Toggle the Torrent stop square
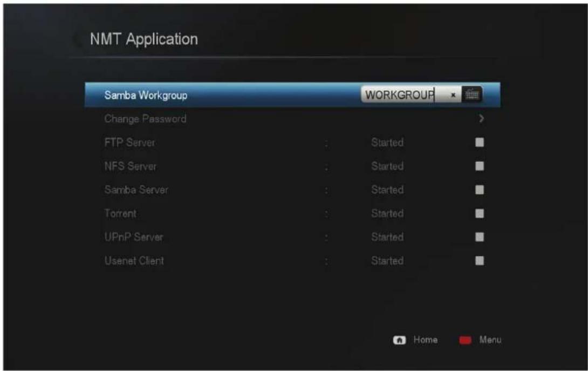588x371 pixels. click(480, 213)
